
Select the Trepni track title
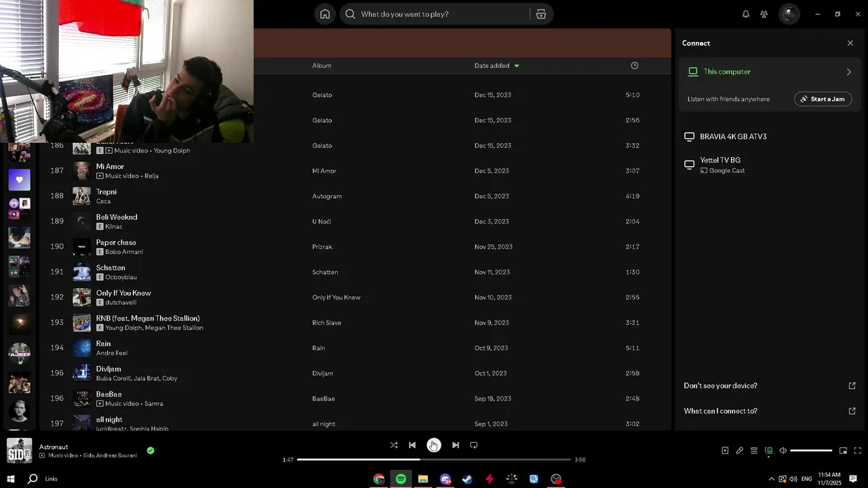coord(106,192)
